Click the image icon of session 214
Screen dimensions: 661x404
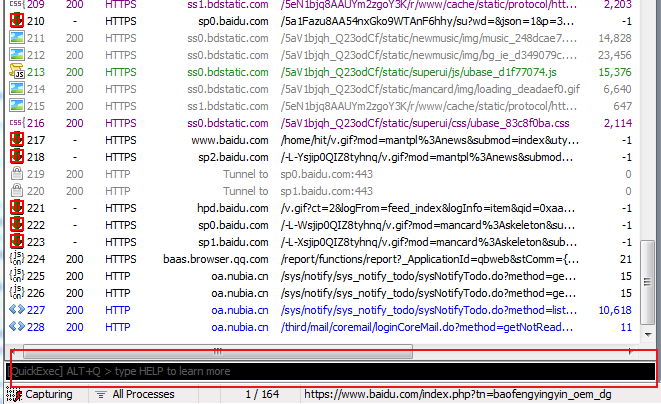[16, 89]
